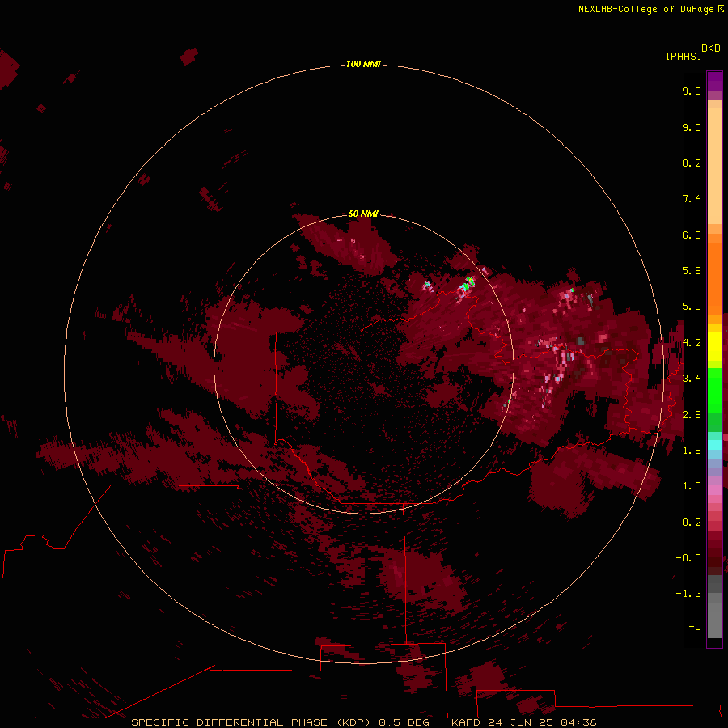Click the 1.0 value on the legend

tap(692, 486)
